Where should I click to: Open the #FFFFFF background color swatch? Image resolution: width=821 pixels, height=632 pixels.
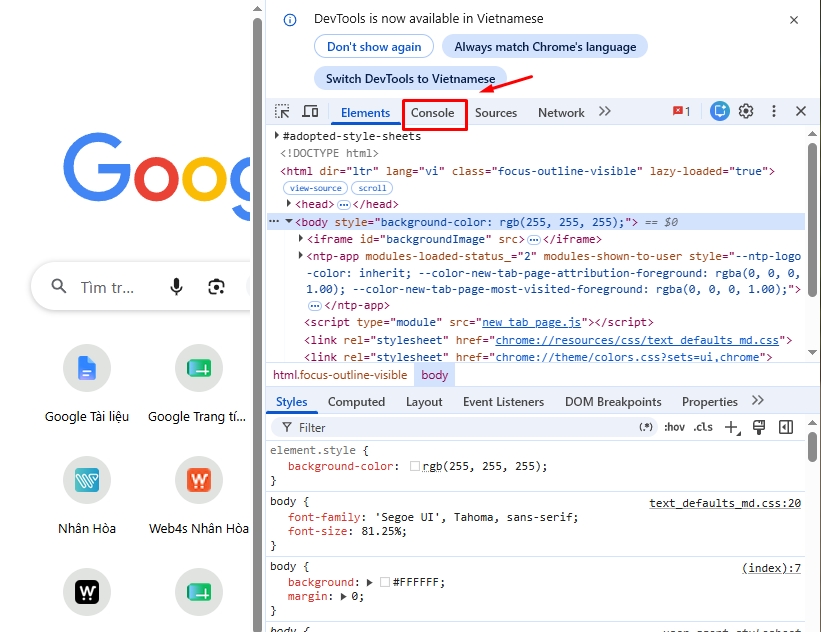385,582
